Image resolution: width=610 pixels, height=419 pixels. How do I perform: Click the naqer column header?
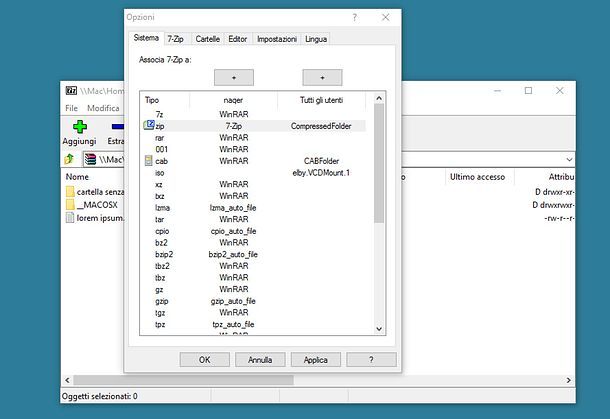tap(233, 100)
